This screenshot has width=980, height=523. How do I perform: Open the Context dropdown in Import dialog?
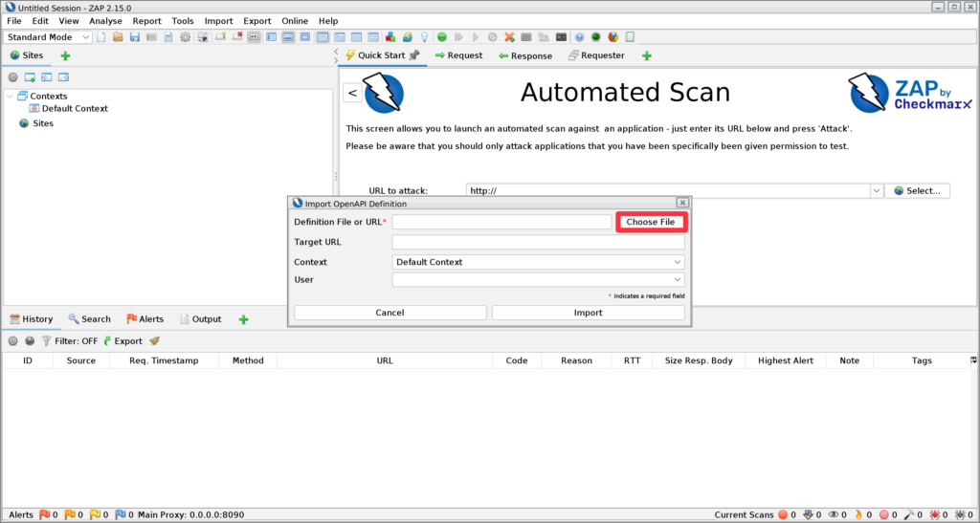(x=538, y=262)
